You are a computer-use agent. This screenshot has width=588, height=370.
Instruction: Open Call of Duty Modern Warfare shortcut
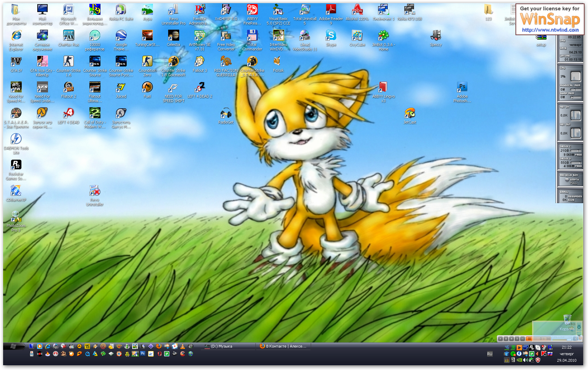point(95,118)
